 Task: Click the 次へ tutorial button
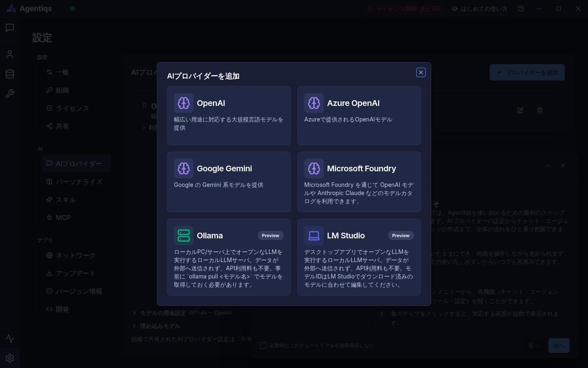(x=559, y=346)
